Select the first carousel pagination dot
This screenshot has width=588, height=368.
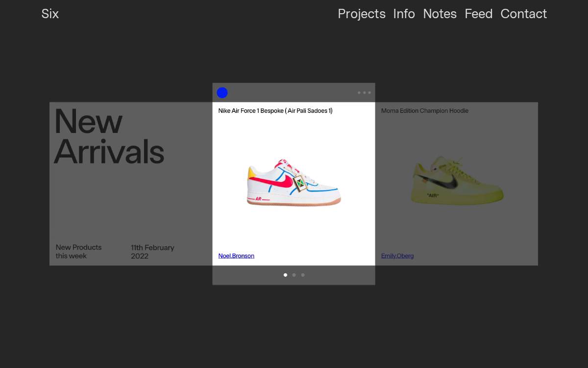coord(285,275)
